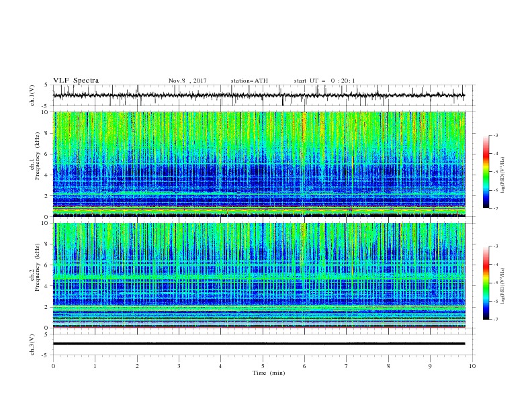Click the ch.1 voltage waveform trace
The height and width of the screenshot is (411, 532).
[259, 95]
